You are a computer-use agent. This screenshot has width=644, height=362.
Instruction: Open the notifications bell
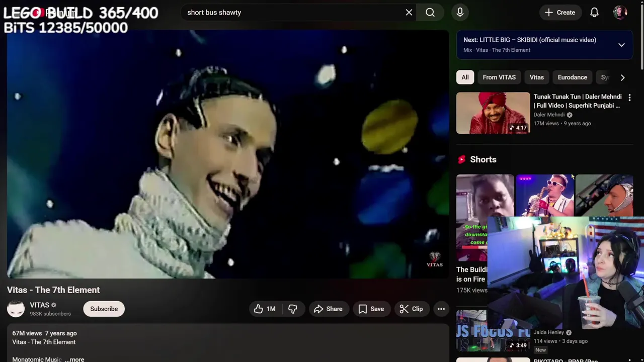click(594, 13)
